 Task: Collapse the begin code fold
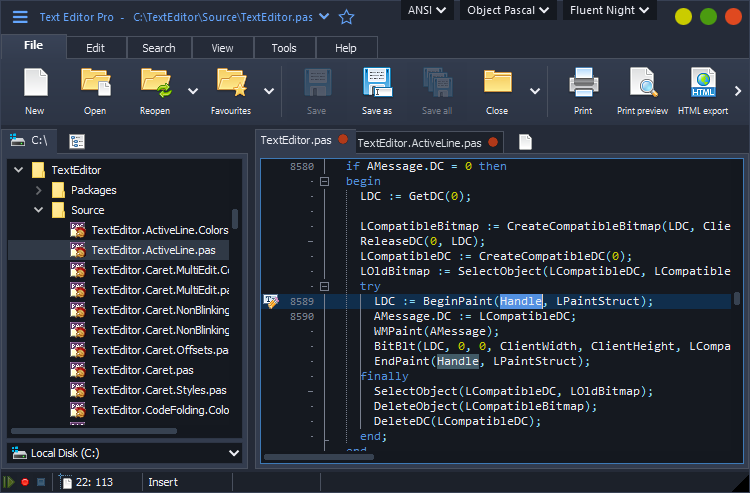324,181
